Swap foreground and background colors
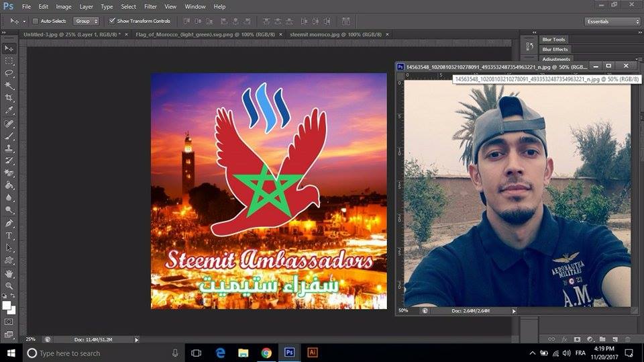Image resolution: width=644 pixels, height=362 pixels. point(12,296)
